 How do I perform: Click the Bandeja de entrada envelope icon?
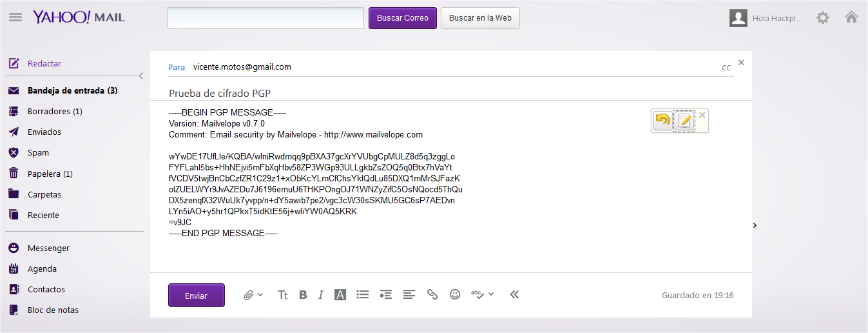[x=14, y=91]
